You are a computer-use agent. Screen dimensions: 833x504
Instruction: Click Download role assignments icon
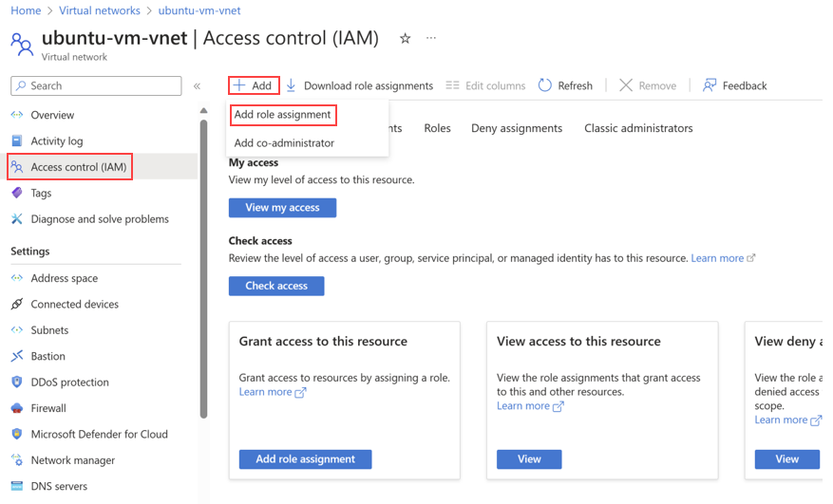[292, 85]
